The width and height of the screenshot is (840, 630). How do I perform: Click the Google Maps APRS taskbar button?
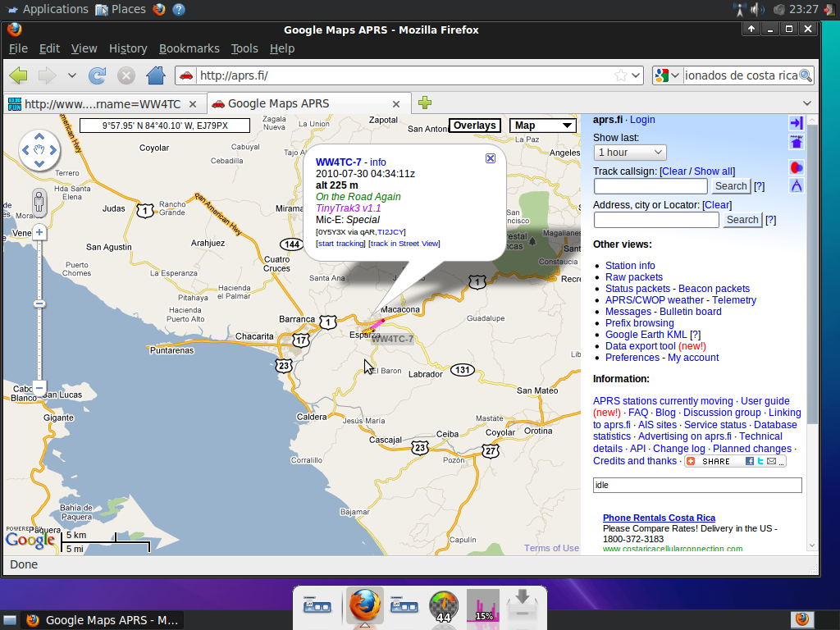(103, 620)
